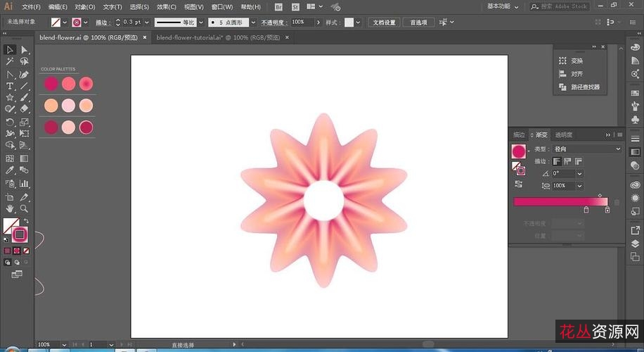Set fill mode to None

click(x=26, y=251)
